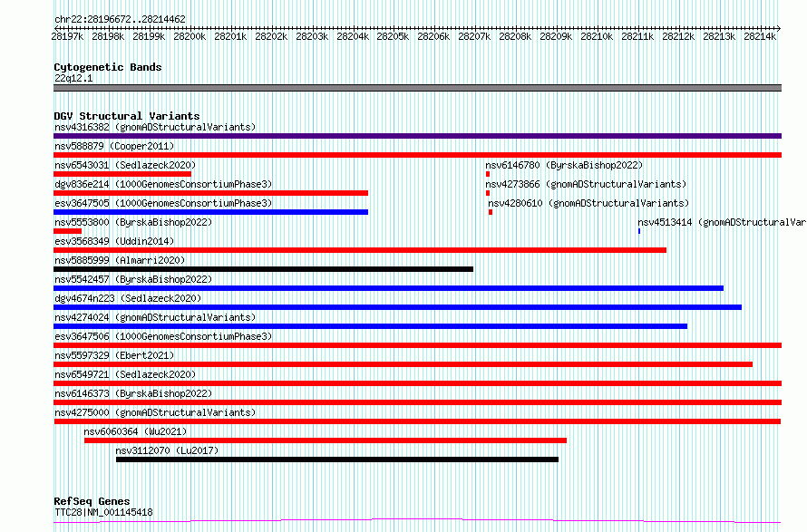Click the blue nsv5542457 variant bar

coord(389,288)
